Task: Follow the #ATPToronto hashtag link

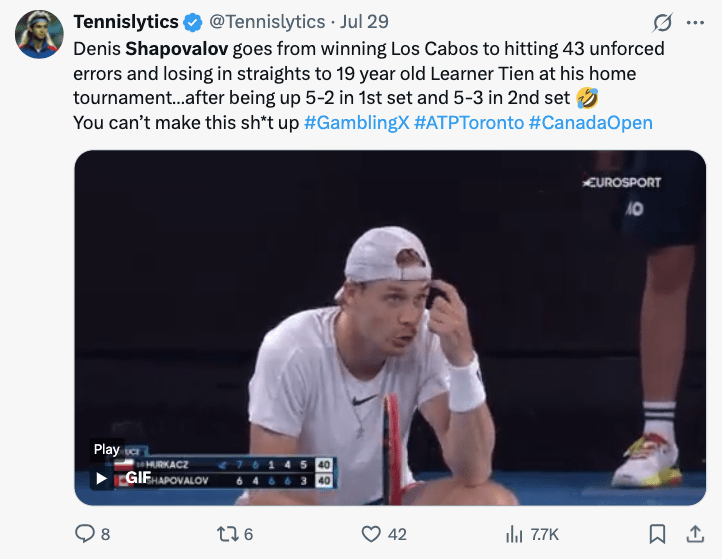Action: click(468, 123)
